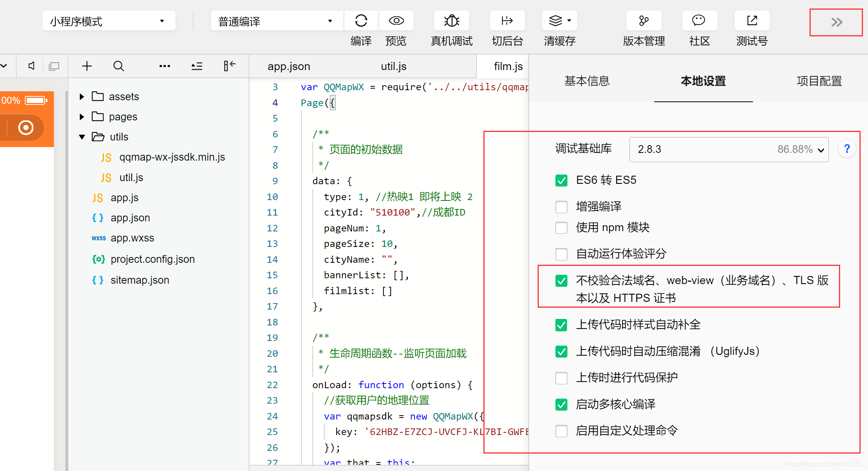Click the orange simulator record button
Image resolution: width=868 pixels, height=471 pixels.
(x=26, y=128)
